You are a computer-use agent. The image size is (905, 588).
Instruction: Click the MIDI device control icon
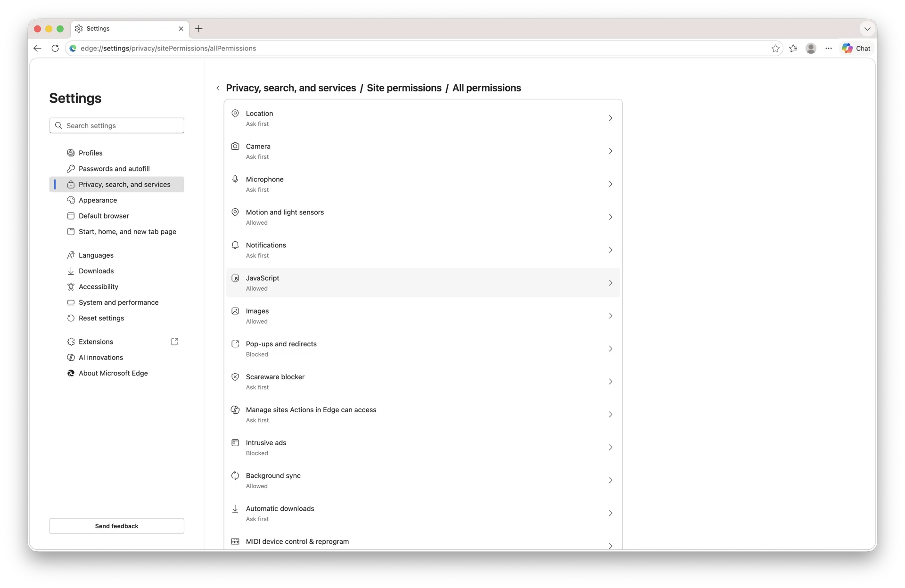tap(235, 542)
